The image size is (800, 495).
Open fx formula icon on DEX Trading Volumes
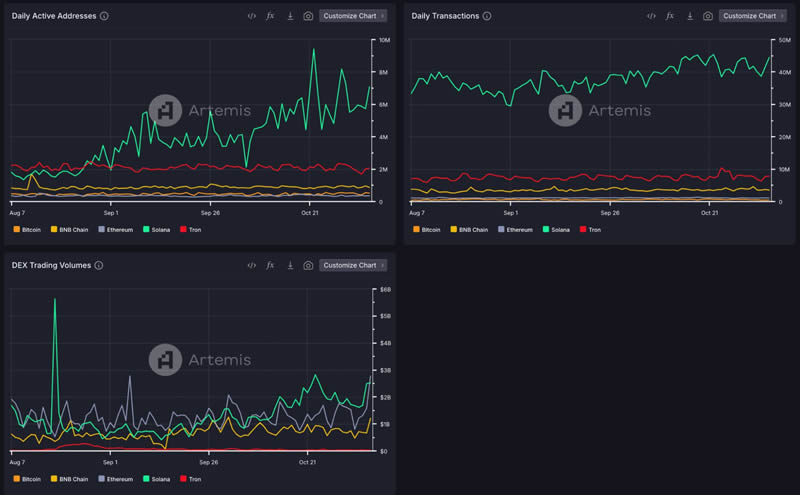point(270,265)
